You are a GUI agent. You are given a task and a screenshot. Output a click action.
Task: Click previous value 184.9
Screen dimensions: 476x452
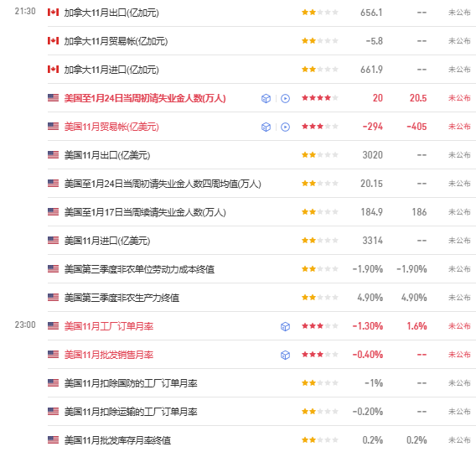tap(371, 212)
